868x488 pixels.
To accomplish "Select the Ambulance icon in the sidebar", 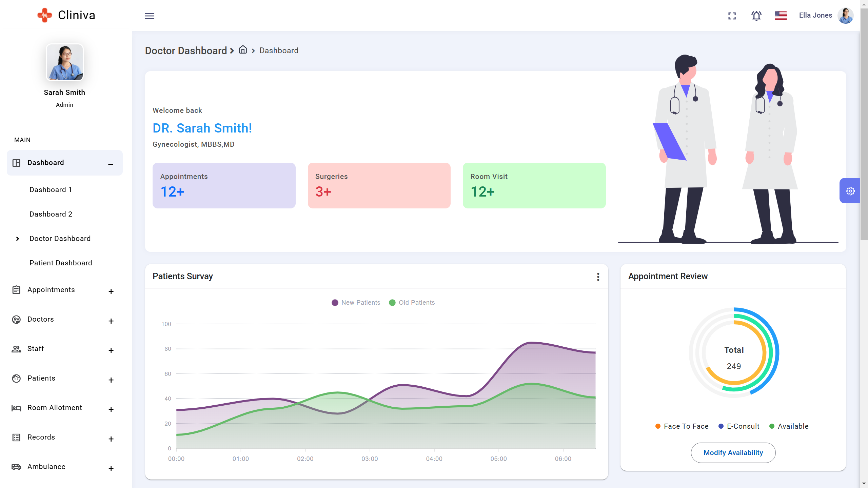I will pyautogui.click(x=16, y=467).
